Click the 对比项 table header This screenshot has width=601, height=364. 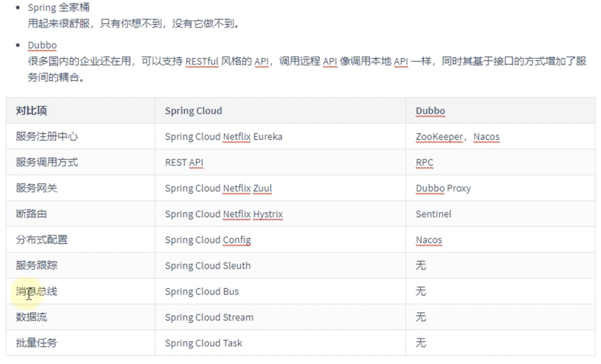click(30, 111)
